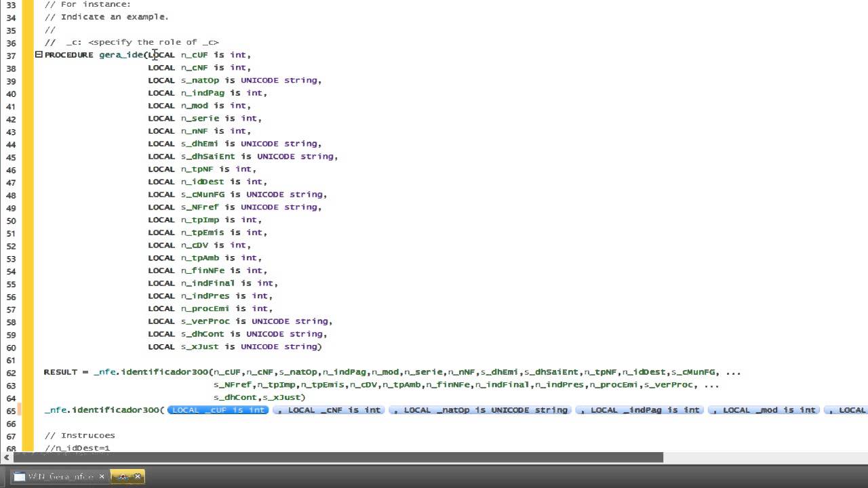Click s_cMunFG in the line 48 declaration
The image size is (868, 488).
click(x=203, y=195)
